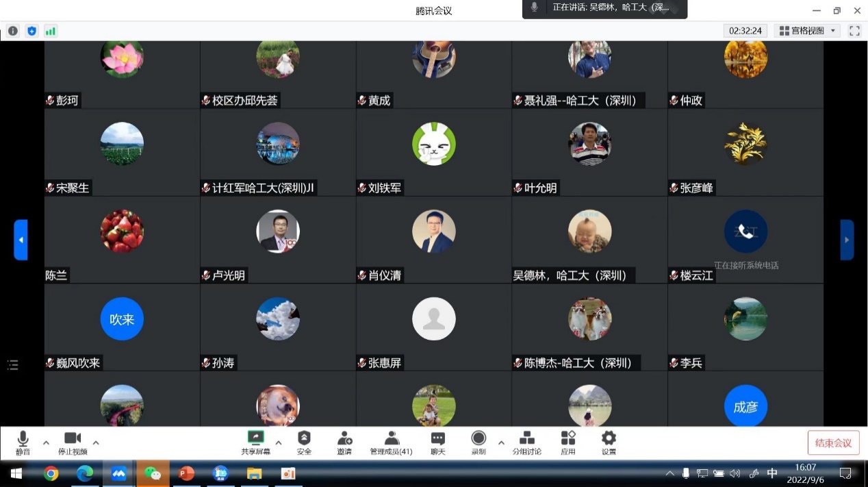Open the 设置 settings gear

coord(609,439)
